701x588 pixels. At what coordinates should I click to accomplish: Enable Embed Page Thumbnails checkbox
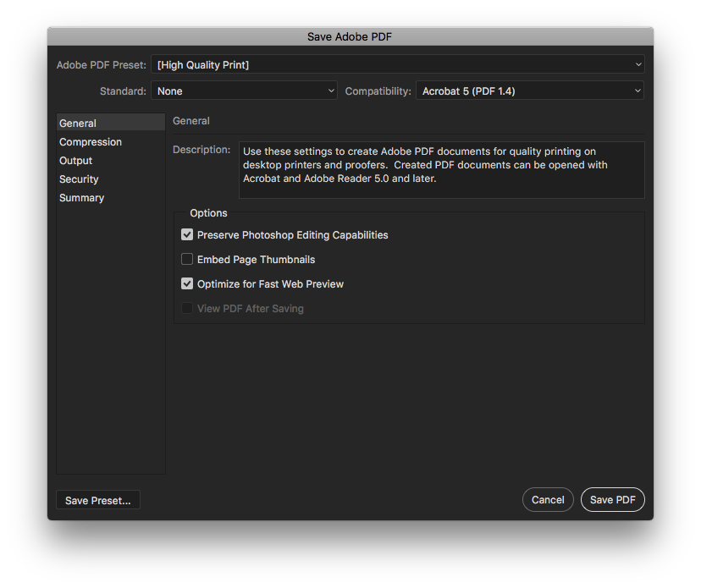coord(187,259)
